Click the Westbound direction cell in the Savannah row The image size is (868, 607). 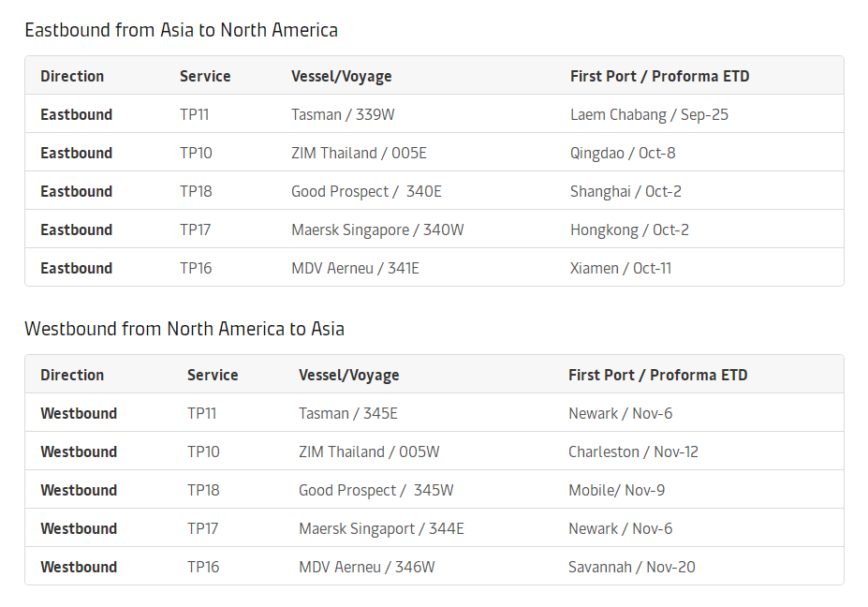point(79,567)
